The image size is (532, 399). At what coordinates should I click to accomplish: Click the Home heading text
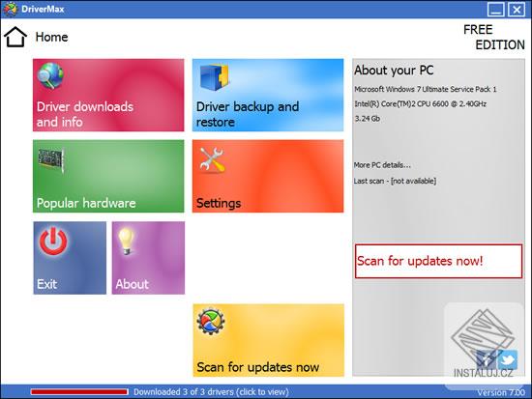coord(51,37)
